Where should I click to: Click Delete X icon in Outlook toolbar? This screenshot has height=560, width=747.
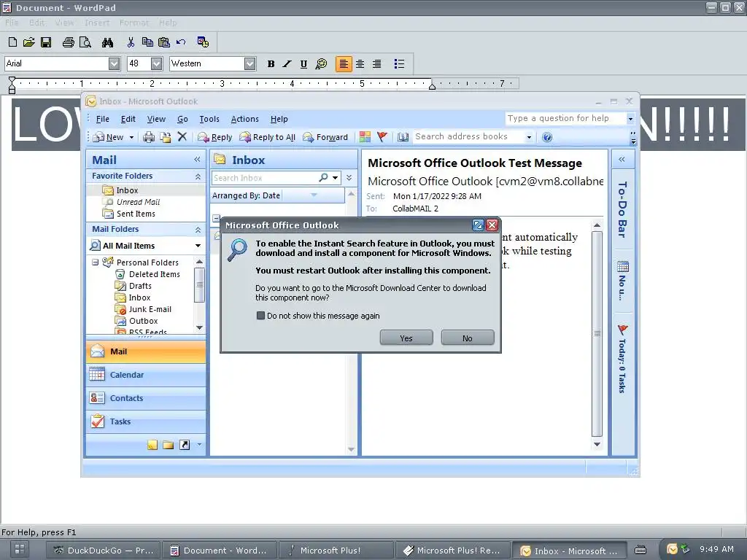182,137
